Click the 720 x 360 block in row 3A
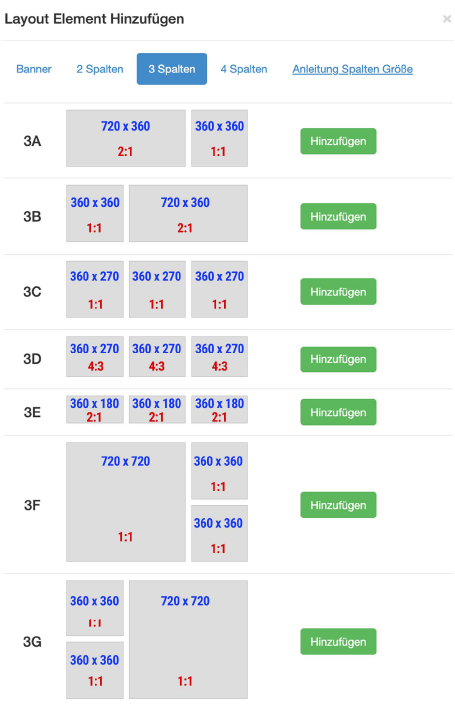Viewport: 455px width, 708px height. [126, 139]
